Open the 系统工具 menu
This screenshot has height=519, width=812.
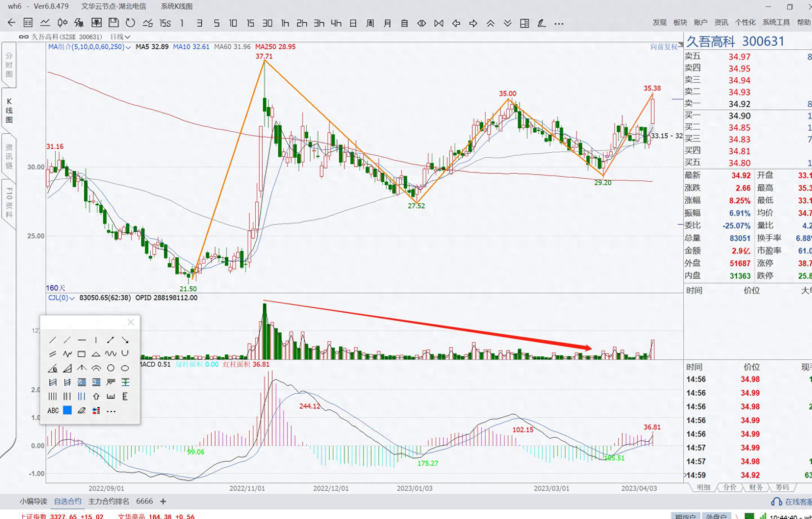(775, 22)
